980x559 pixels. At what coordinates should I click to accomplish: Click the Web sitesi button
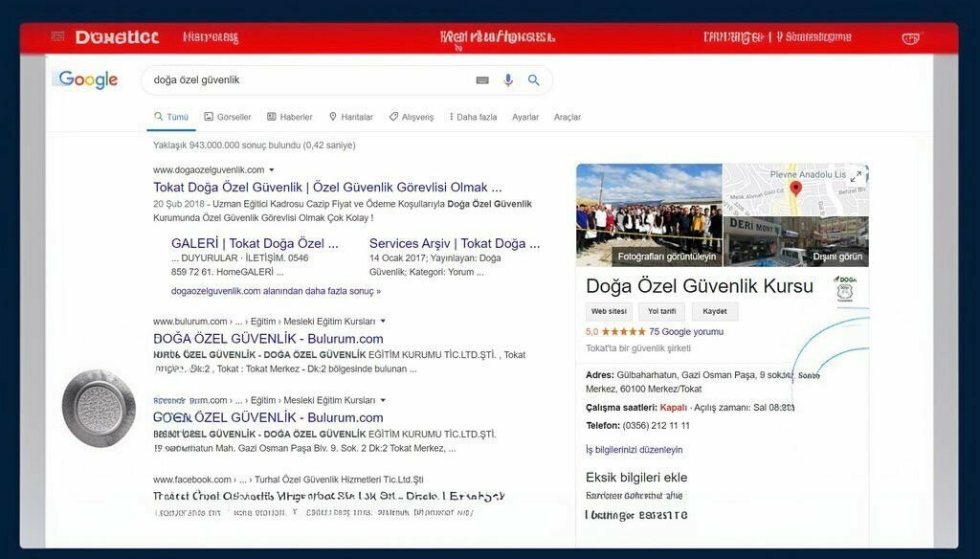(x=609, y=311)
